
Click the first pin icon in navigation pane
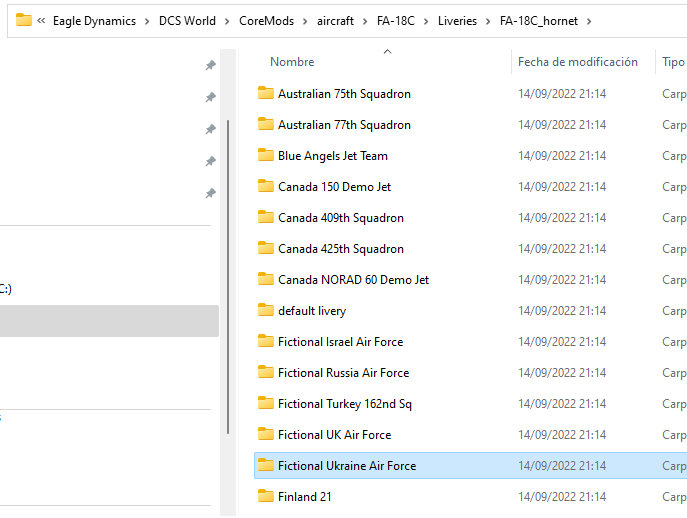211,65
